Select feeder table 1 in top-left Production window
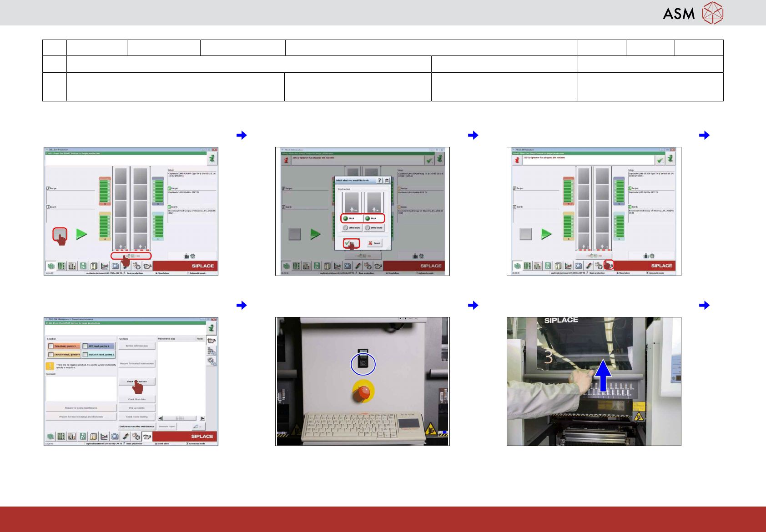766x532 pixels. click(x=158, y=226)
